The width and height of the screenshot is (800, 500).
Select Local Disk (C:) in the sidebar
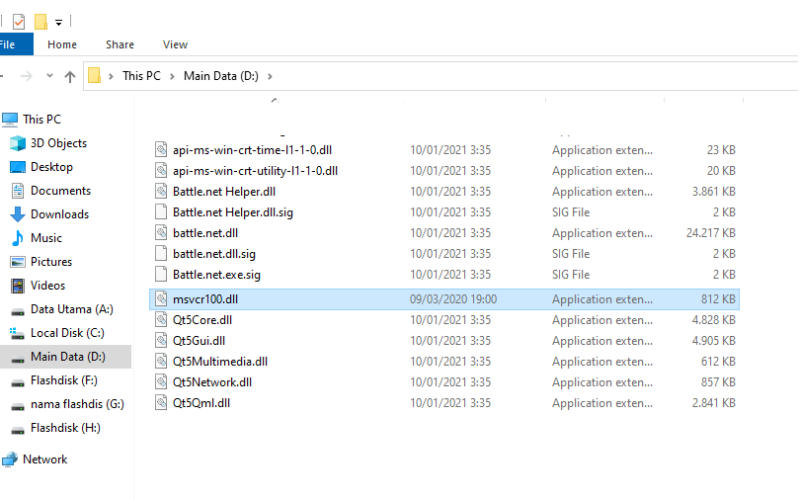(67, 333)
